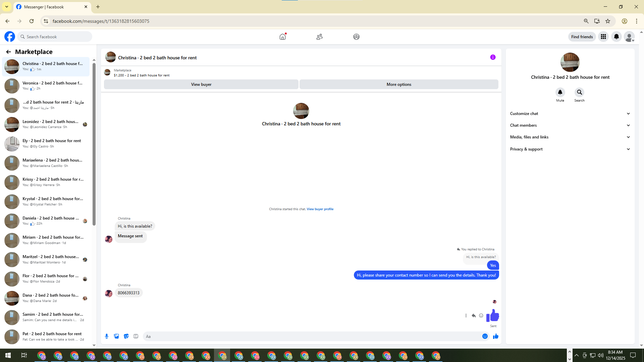The image size is (644, 362).
Task: Open the Facebook Home tab
Action: tap(283, 37)
